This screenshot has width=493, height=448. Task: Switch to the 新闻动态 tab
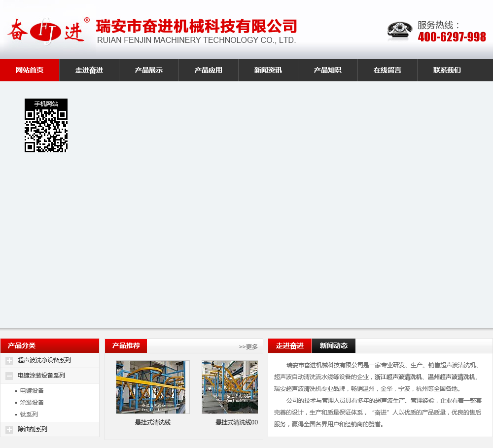click(x=334, y=346)
